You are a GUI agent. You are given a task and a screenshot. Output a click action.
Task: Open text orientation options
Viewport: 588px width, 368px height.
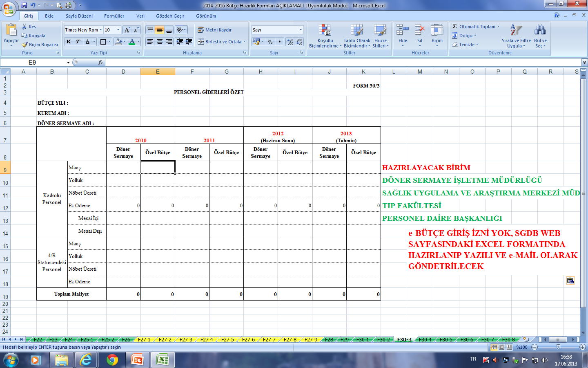pyautogui.click(x=181, y=30)
